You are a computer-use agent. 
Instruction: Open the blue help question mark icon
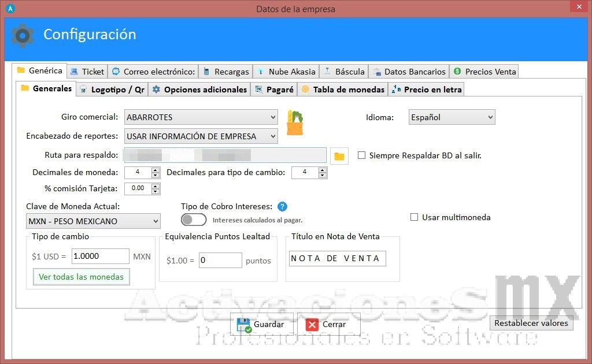pos(282,207)
